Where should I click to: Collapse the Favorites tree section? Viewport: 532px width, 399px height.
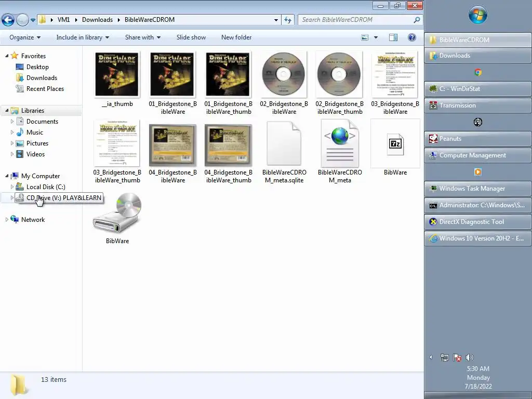[x=7, y=56]
